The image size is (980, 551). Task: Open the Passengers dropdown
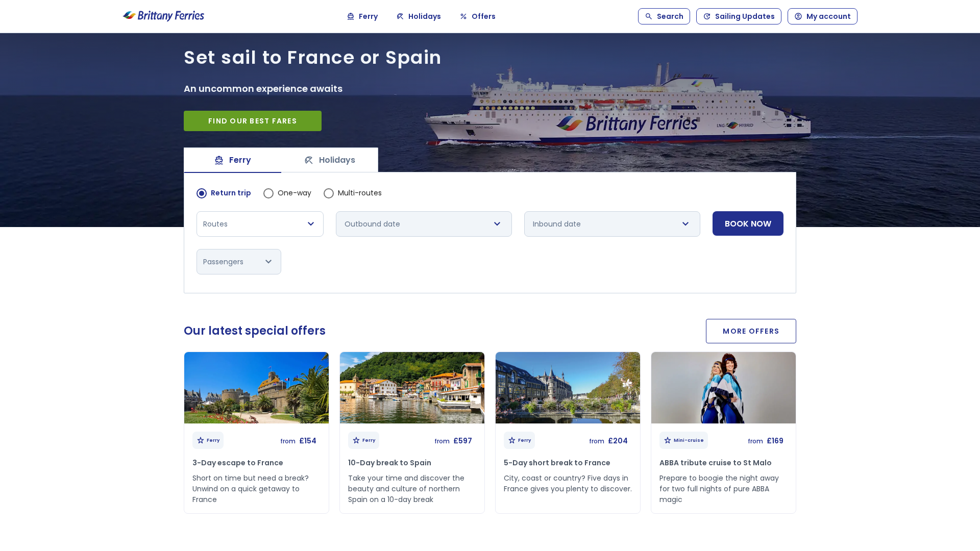coord(238,262)
